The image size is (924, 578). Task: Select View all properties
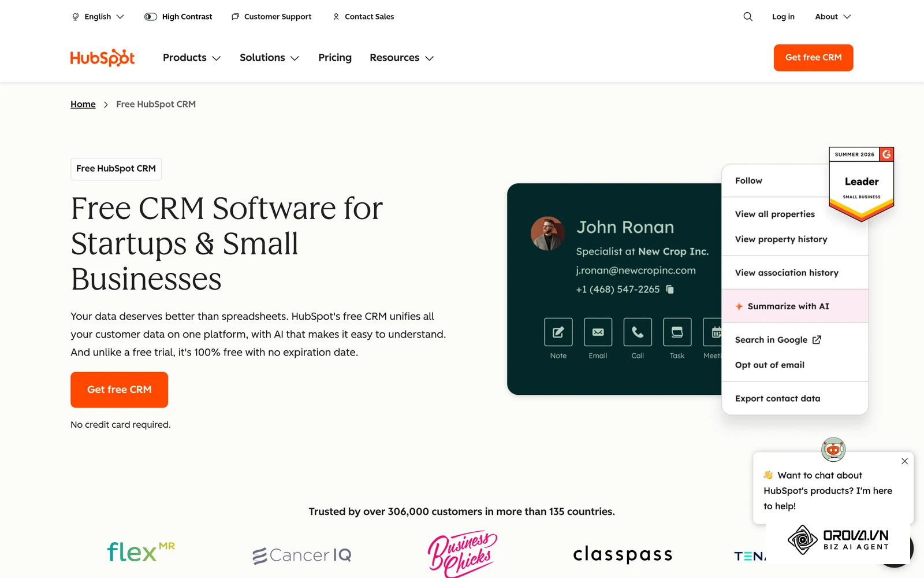click(x=775, y=214)
